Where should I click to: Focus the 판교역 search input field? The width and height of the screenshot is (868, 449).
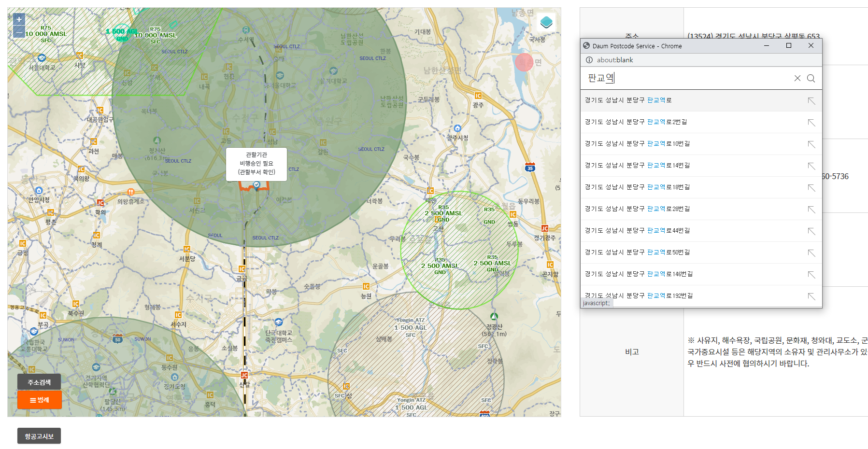(x=686, y=78)
